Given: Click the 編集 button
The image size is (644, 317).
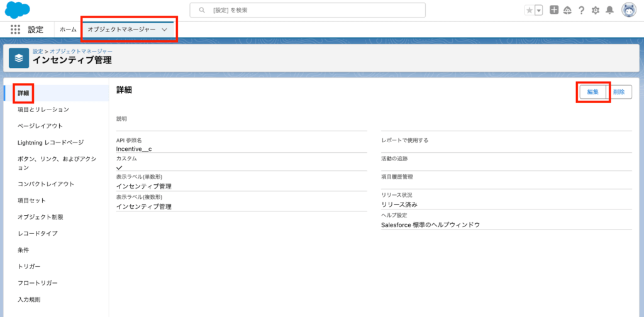Looking at the screenshot, I should click(592, 92).
